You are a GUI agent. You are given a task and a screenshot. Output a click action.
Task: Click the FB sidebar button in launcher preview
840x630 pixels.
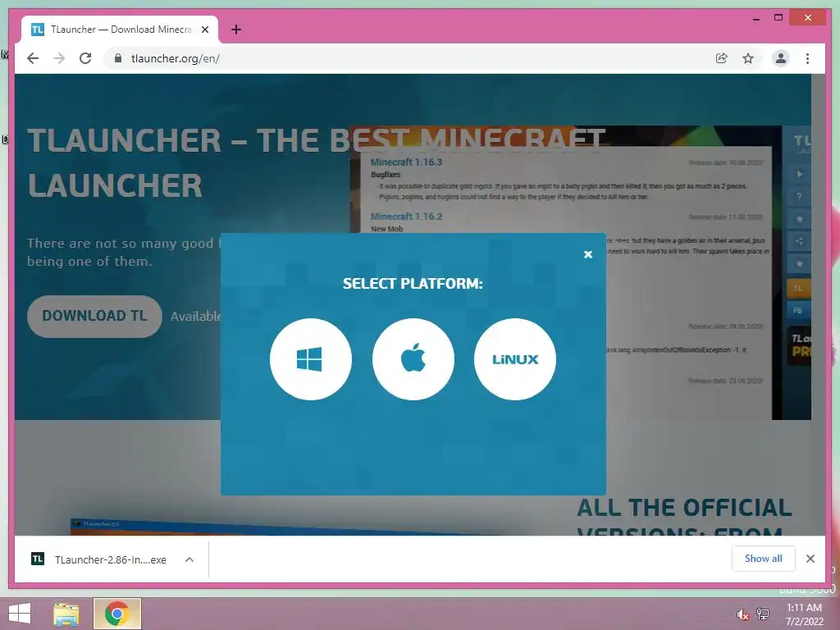click(798, 311)
